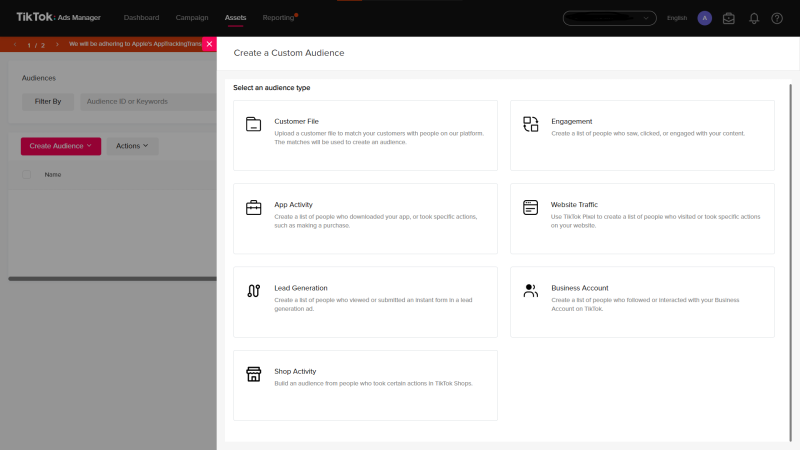Expand the Create Audience dropdown
This screenshot has width=800, height=450.
(61, 146)
